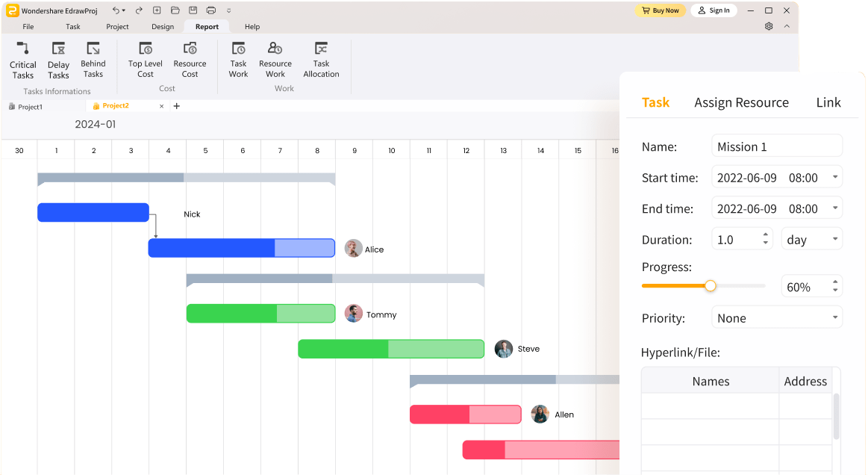The image size is (868, 475).
Task: Expand the End time date dropdown
Action: click(x=834, y=208)
